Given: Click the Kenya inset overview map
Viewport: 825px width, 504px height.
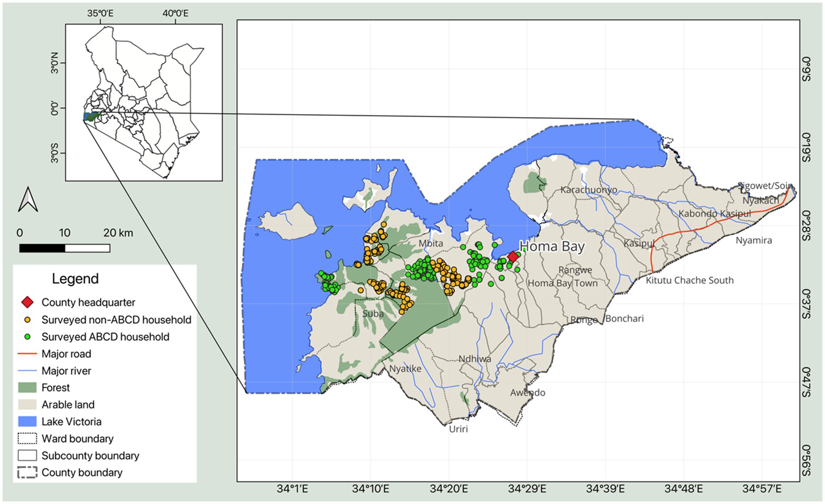Looking at the screenshot, I should tap(144, 102).
